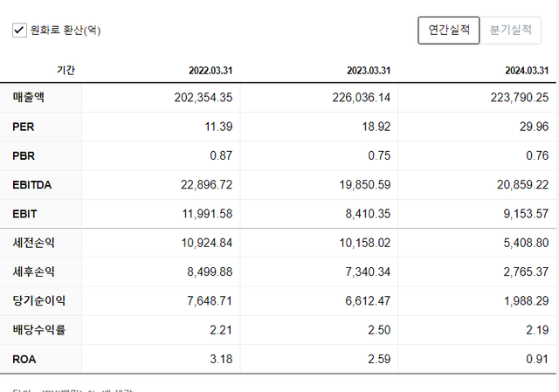Click the 2024 매출액 value 223,790.25
The width and height of the screenshot is (559, 392).
tap(519, 97)
